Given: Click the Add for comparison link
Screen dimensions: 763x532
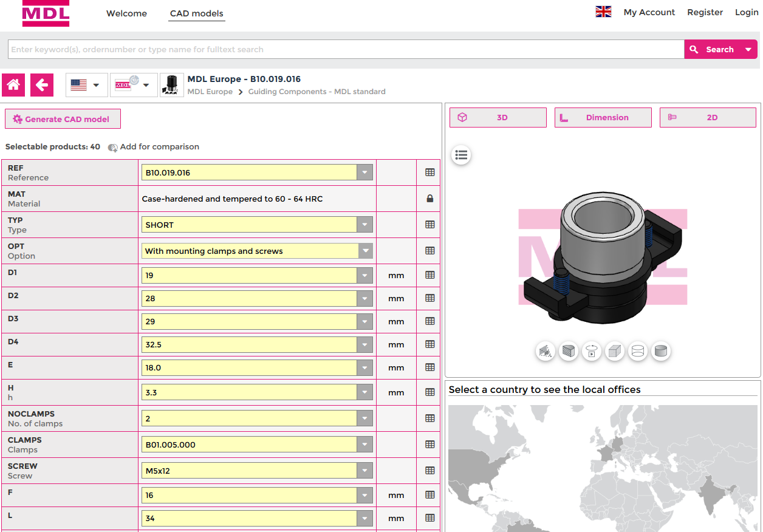Looking at the screenshot, I should (x=154, y=147).
